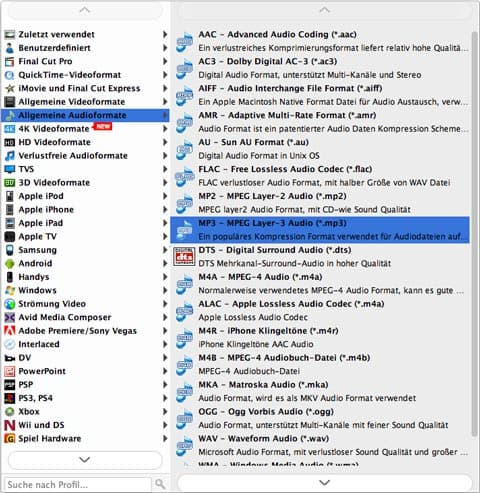Open the Apple iPad category
This screenshot has width=480, height=493.
85,223
